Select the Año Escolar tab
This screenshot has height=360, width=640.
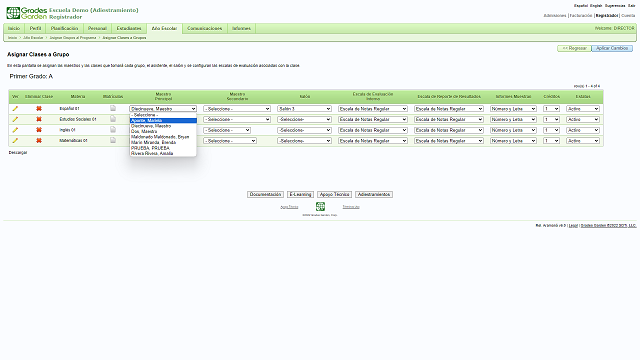pos(164,28)
